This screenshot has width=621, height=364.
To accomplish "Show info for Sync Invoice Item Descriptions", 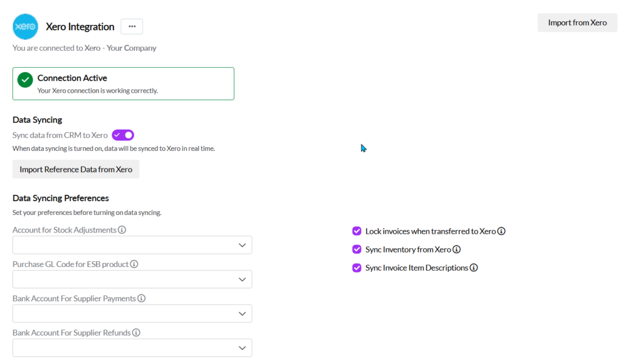I will [474, 268].
